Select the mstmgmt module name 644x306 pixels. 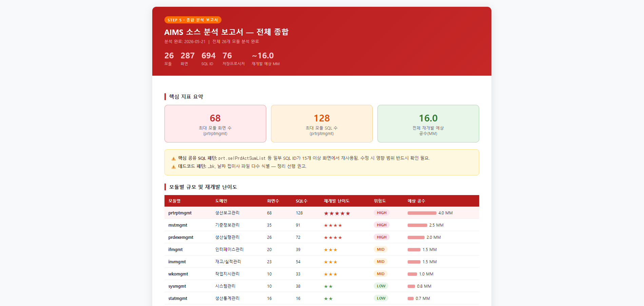coord(178,225)
